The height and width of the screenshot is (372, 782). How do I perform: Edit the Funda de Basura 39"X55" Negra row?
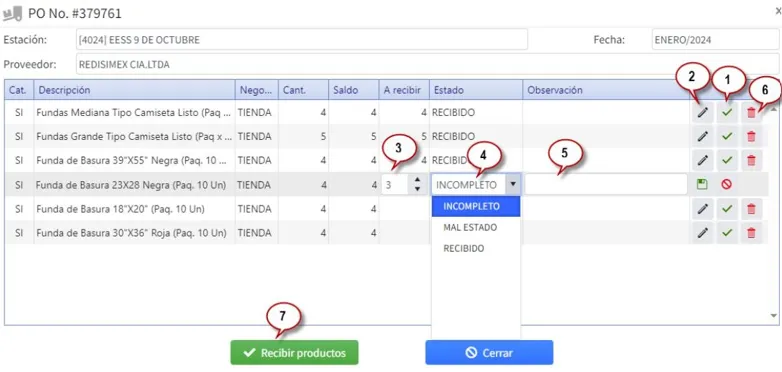point(703,161)
